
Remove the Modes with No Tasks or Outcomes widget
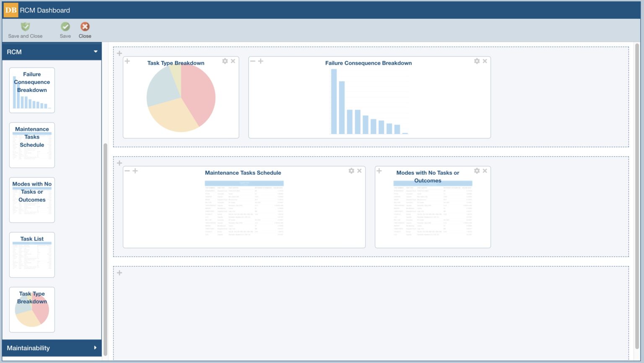(485, 171)
